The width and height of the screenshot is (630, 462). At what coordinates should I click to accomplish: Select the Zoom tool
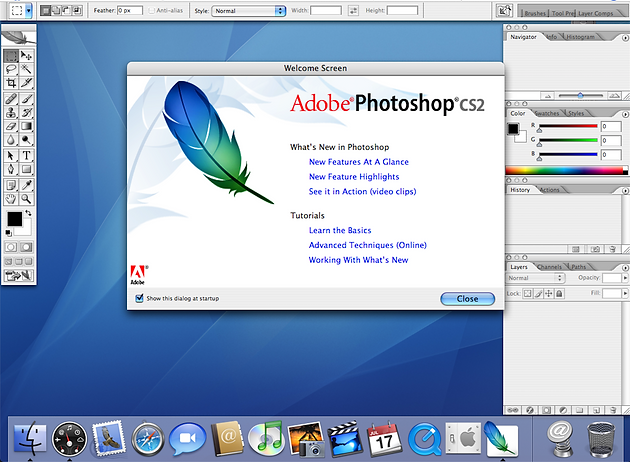[26, 198]
